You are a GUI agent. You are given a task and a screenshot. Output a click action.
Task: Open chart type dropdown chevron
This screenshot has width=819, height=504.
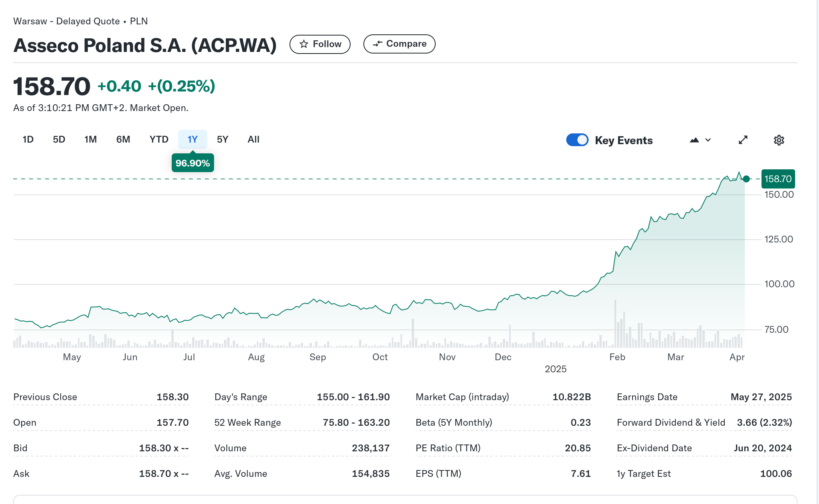708,140
